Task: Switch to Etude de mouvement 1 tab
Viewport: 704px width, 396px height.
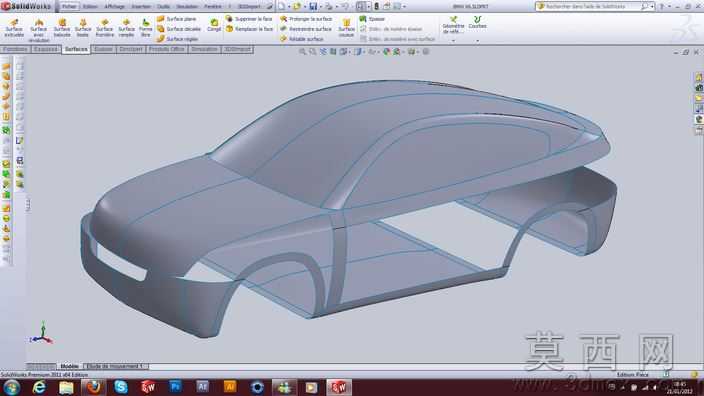Action: (x=116, y=366)
